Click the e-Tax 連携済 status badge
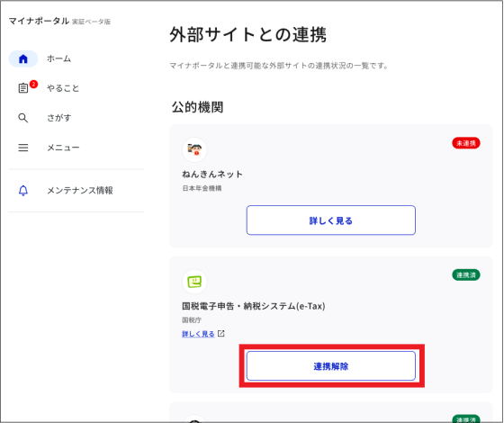The image size is (504, 423). click(466, 274)
